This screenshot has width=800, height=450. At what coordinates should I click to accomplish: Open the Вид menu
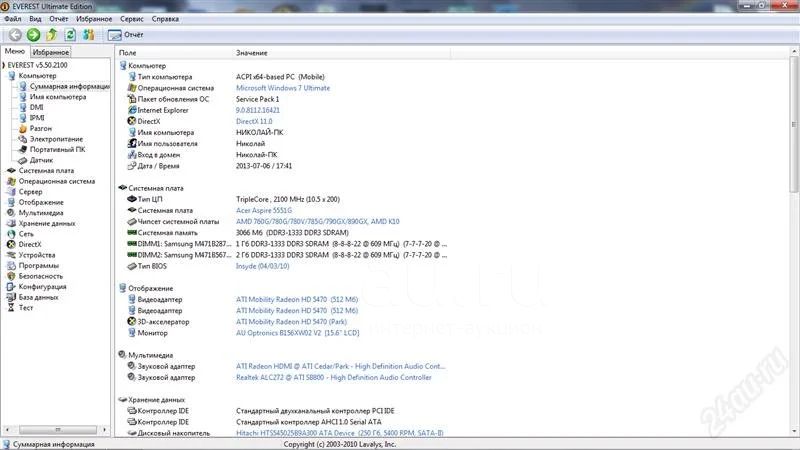[35, 19]
